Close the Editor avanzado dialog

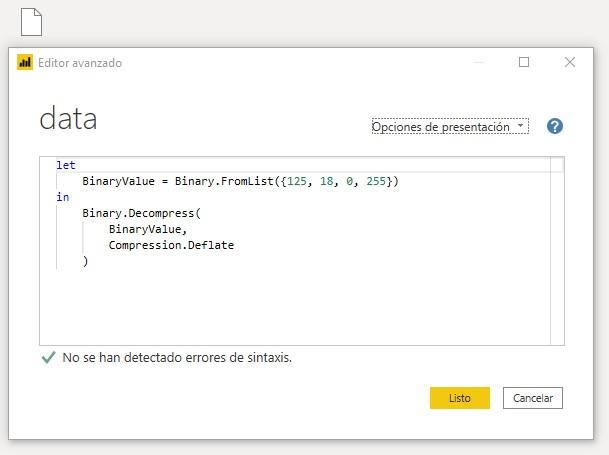[570, 62]
